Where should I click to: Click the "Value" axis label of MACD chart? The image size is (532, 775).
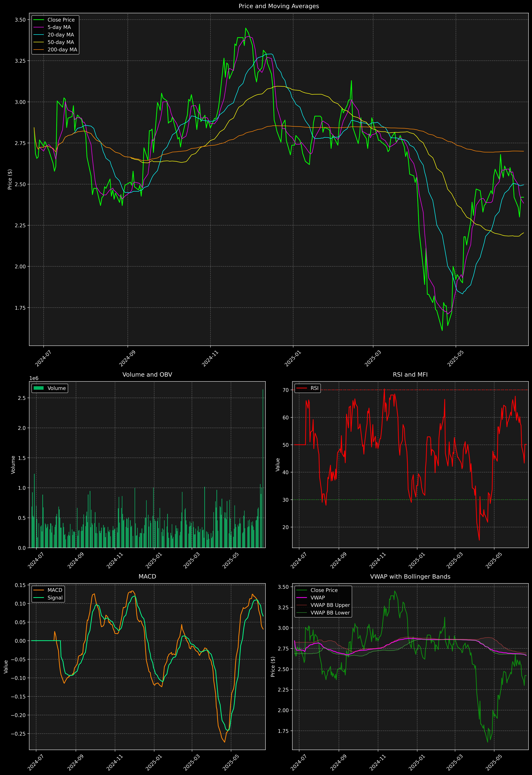[6, 667]
